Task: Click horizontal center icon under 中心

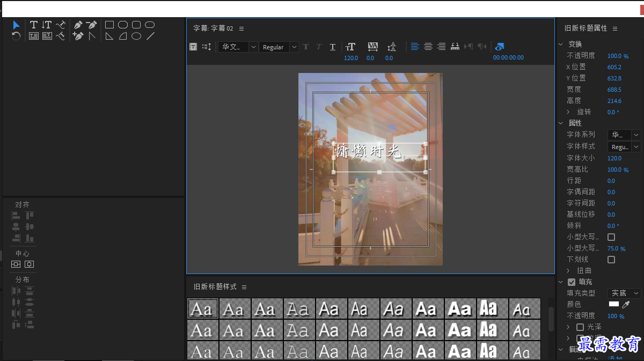Action: coord(16,264)
